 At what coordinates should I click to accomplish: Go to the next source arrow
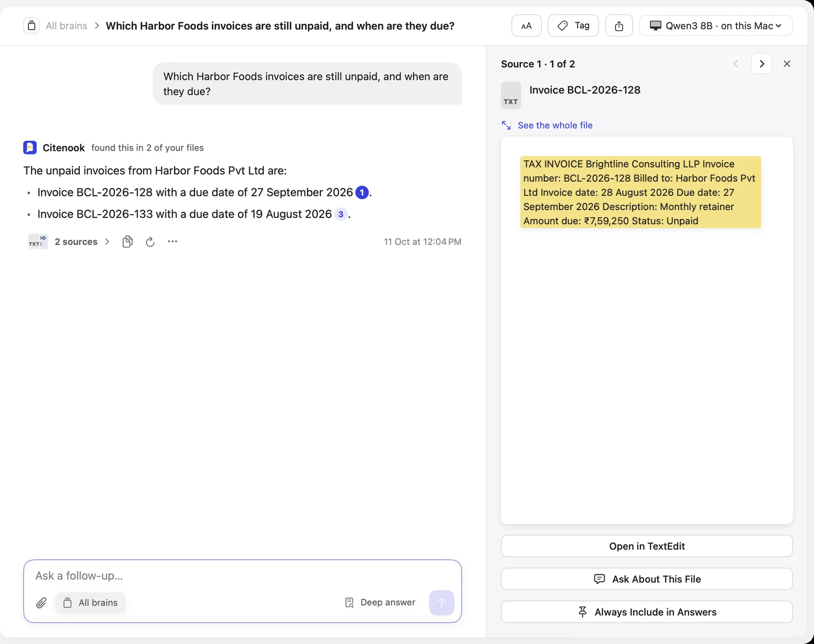pyautogui.click(x=762, y=64)
